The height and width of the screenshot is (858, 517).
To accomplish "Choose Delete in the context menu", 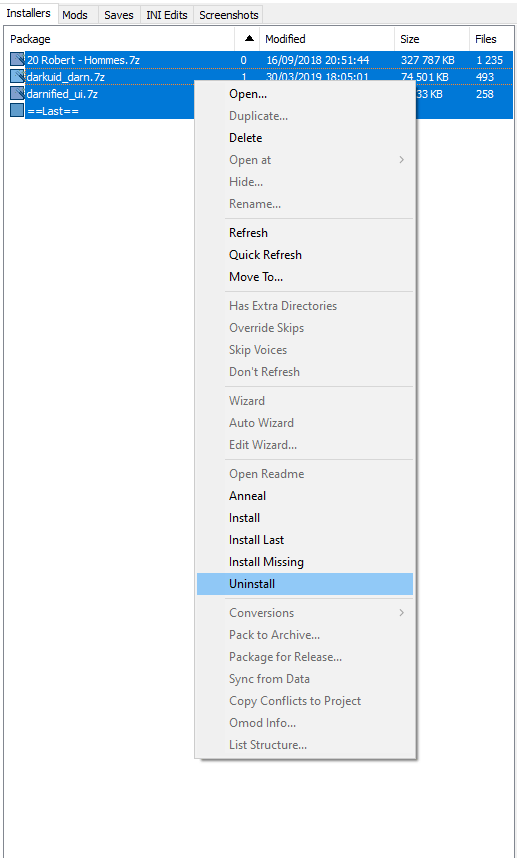I will pyautogui.click(x=305, y=138).
